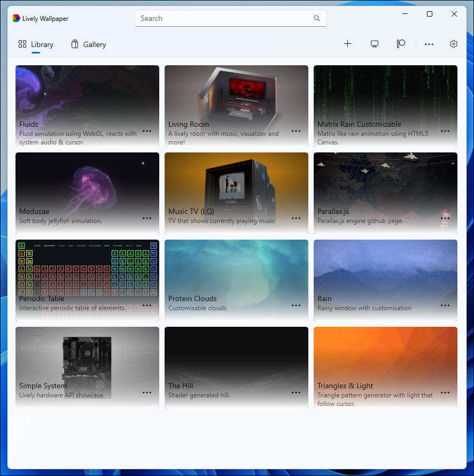Image resolution: width=474 pixels, height=476 pixels.
Task: Click inside the Search field
Action: point(231,18)
